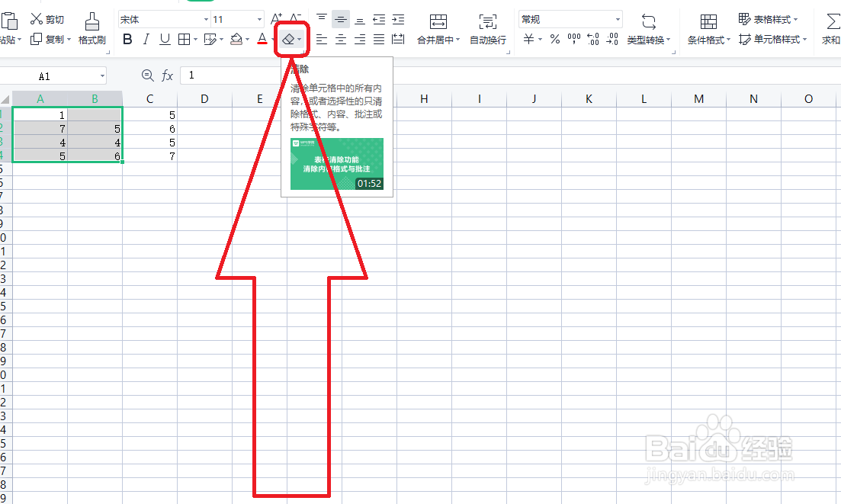The image size is (841, 504).
Task: Open Conditional Formatting (条件格式)
Action: [x=708, y=29]
